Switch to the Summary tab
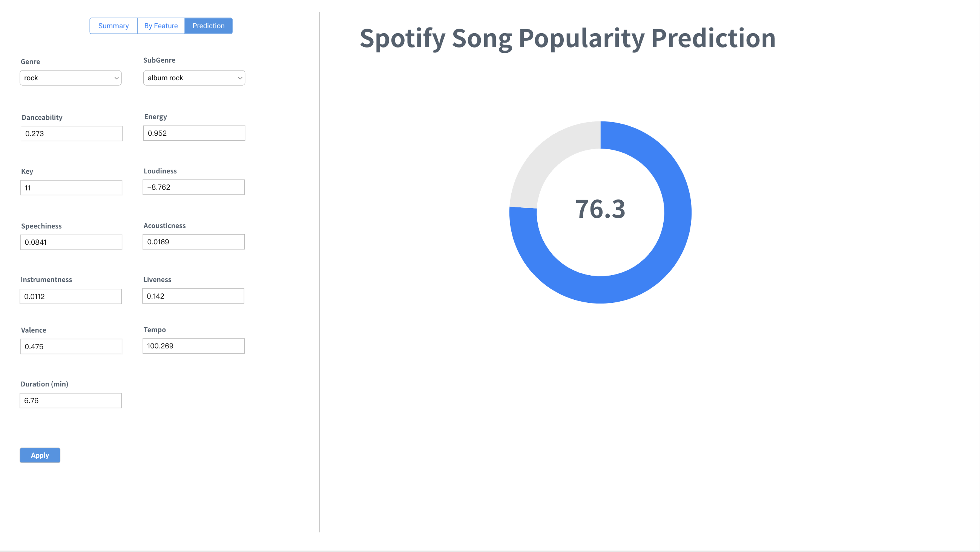Screen dimensions: 980x552 tap(113, 26)
